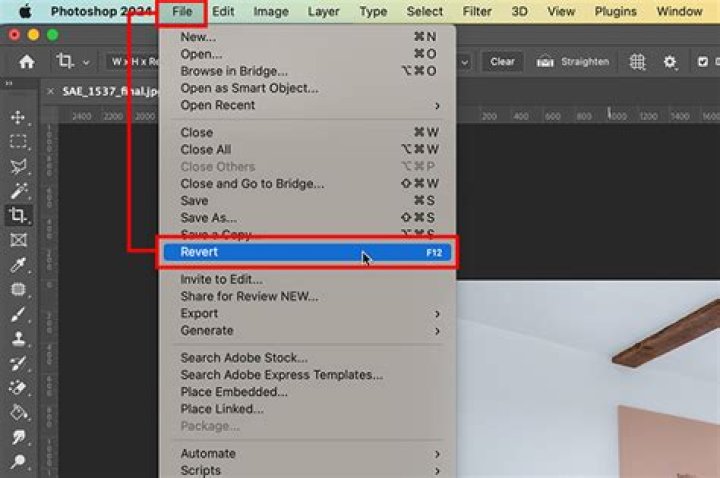This screenshot has width=720, height=478.
Task: Select the Brush tool
Action: click(18, 314)
